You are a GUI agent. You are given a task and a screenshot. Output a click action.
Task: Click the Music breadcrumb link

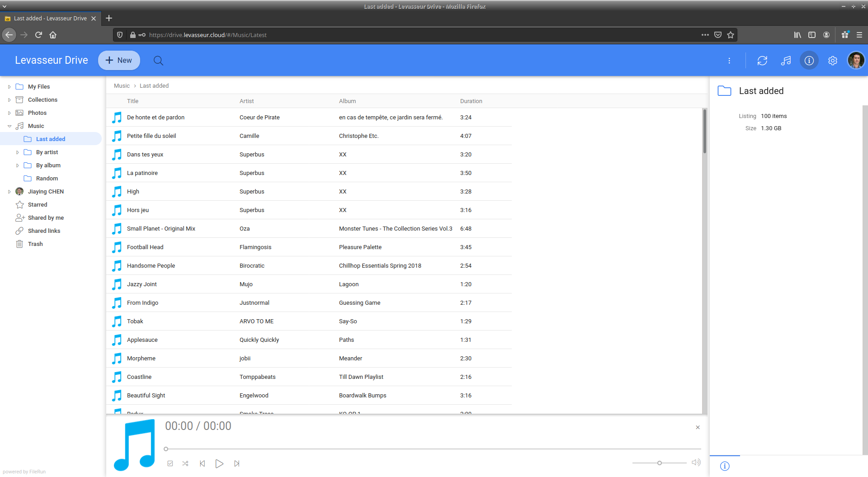click(x=122, y=86)
